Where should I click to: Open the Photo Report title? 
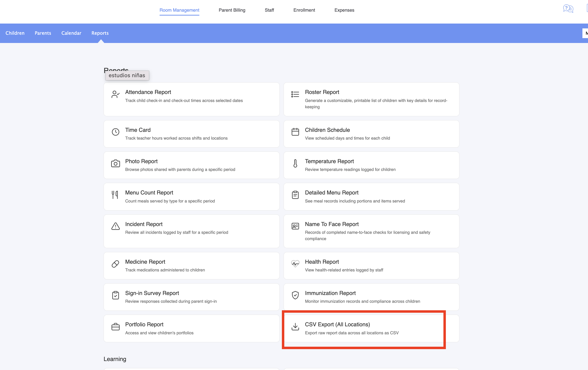click(141, 161)
